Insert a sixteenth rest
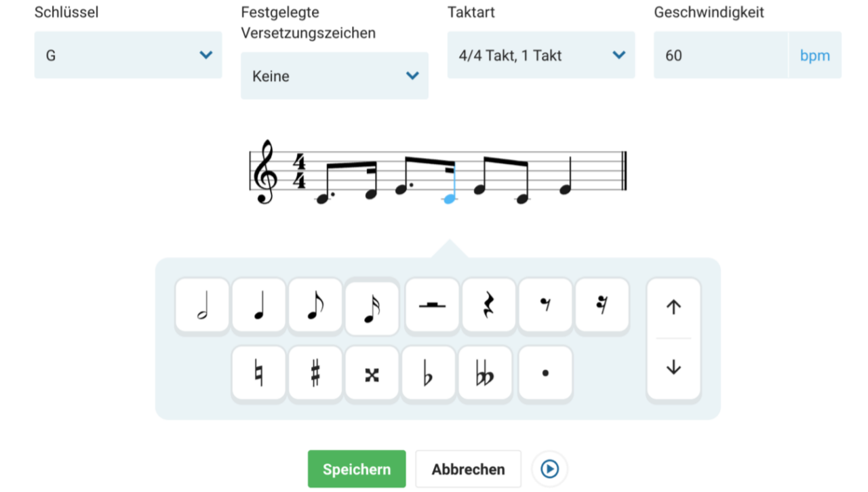Screen dimensions: 868x492 [602, 305]
